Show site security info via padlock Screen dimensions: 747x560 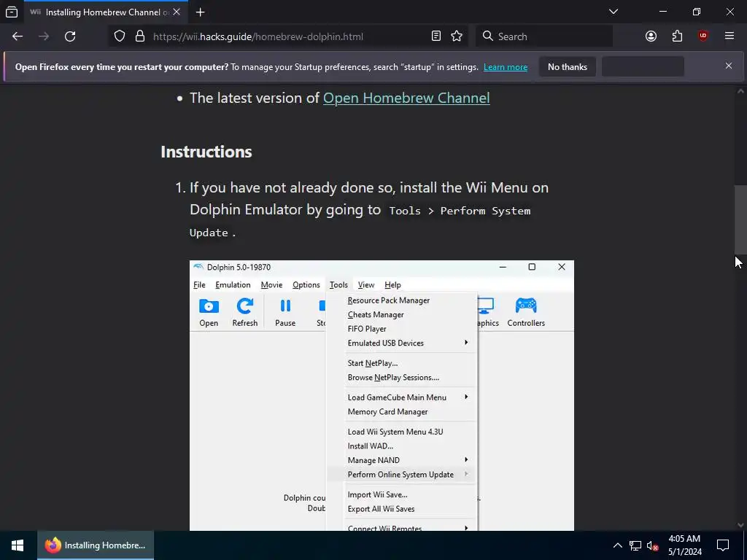coord(139,36)
